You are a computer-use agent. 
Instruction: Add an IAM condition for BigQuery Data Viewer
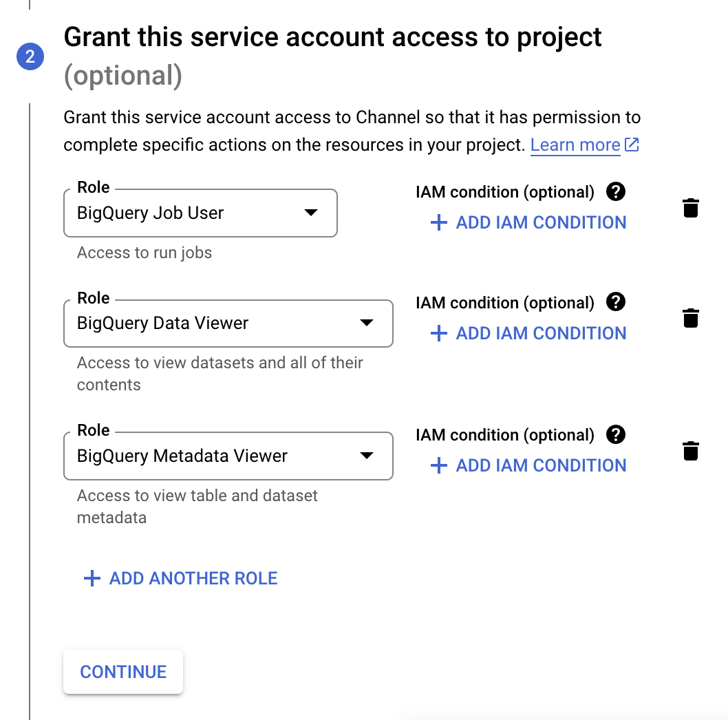coord(540,333)
